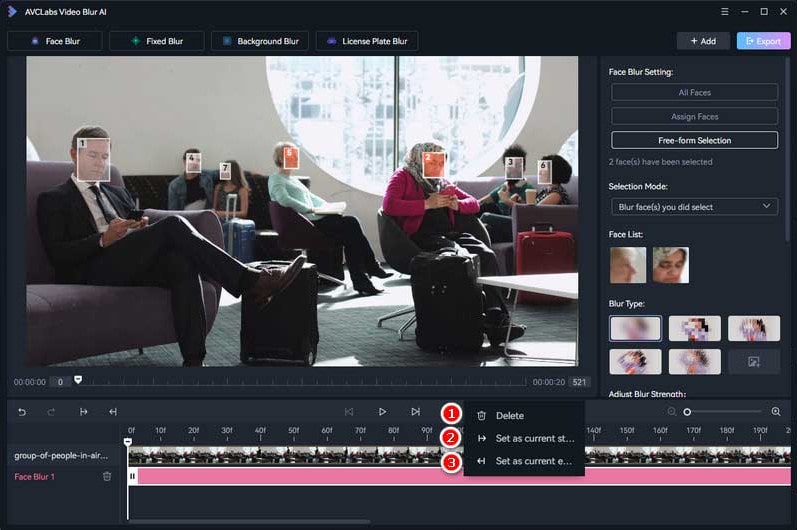Click the set end point icon in timeline toolbar
This screenshot has width=797, height=530.
click(x=113, y=411)
